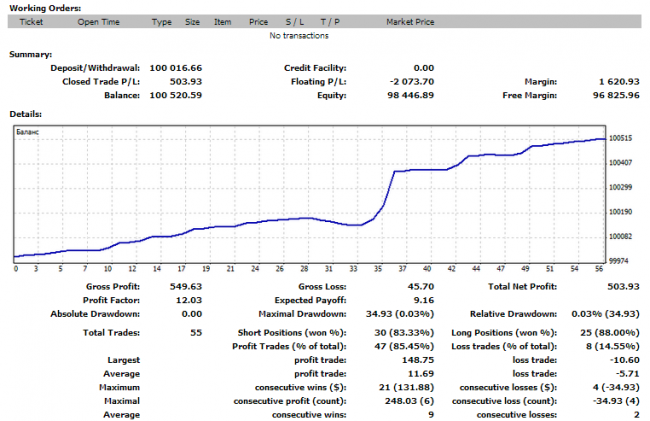Click the Ticket column header
650x421 pixels.
33,21
